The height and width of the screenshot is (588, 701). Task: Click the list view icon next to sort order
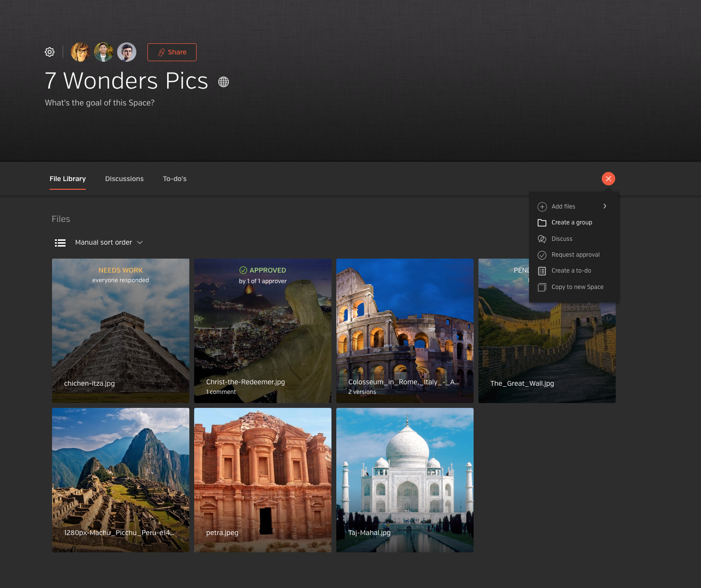click(60, 243)
